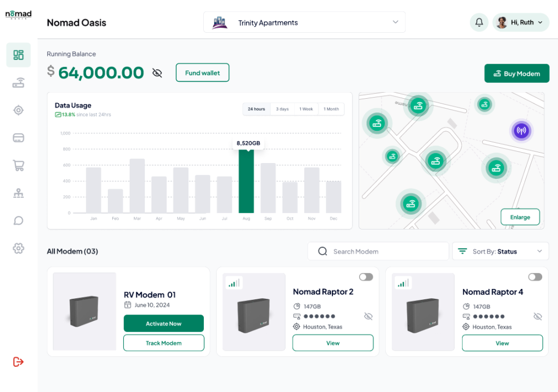Click View on Nomad Raptor 4
The image size is (558, 392).
pyautogui.click(x=502, y=343)
